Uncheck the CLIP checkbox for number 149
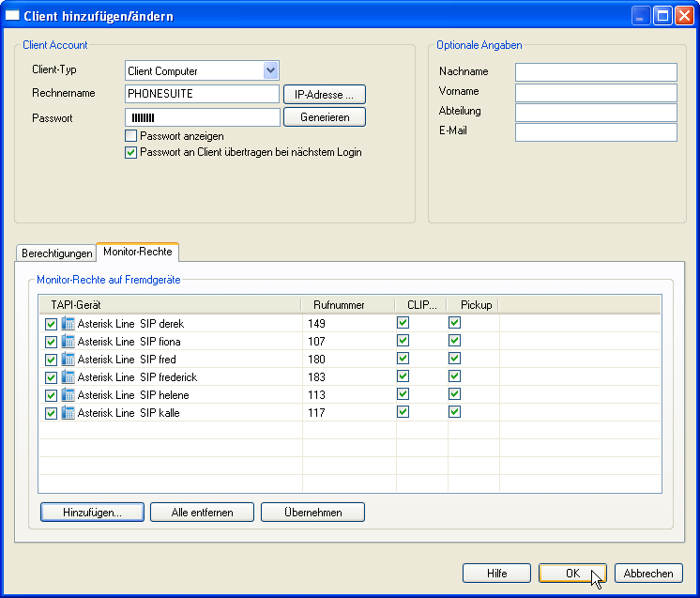Image resolution: width=700 pixels, height=598 pixels. (x=403, y=322)
